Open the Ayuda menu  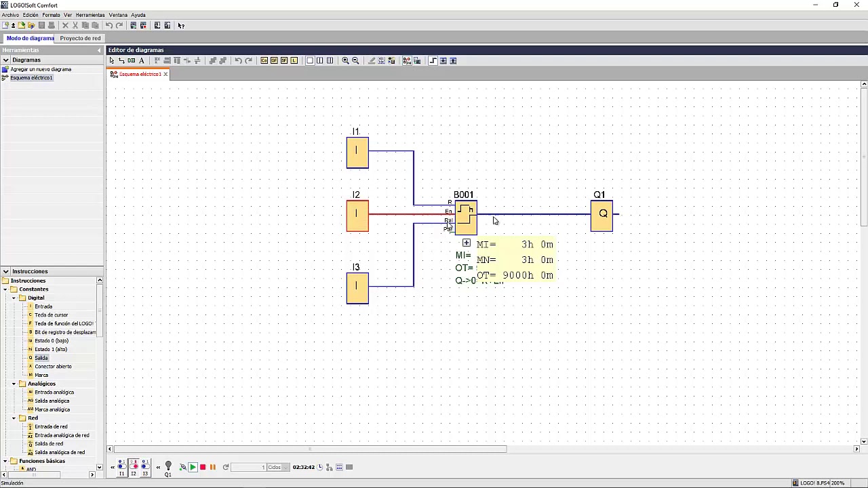(x=138, y=15)
